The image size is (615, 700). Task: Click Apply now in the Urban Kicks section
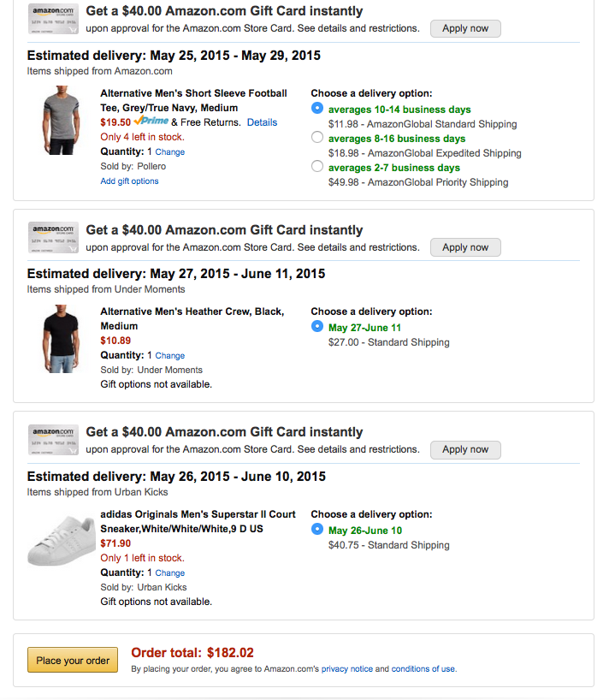click(465, 449)
